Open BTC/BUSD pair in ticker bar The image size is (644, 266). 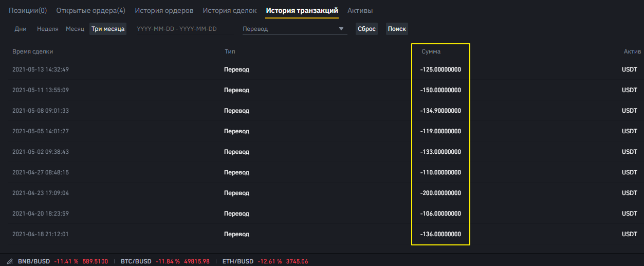[x=136, y=261]
